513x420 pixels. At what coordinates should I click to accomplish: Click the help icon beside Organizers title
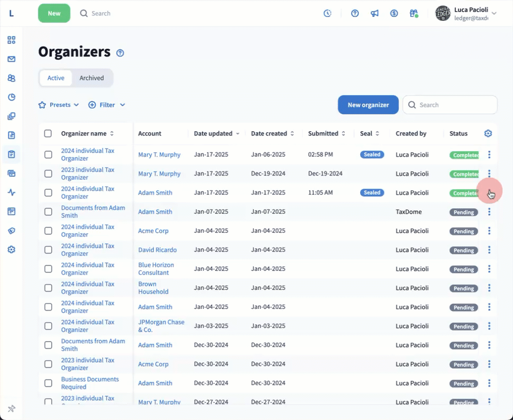(120, 53)
